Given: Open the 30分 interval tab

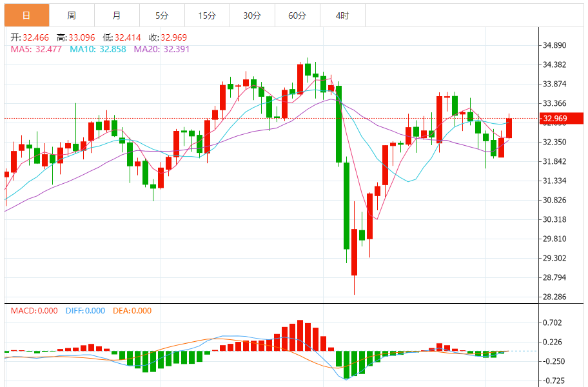Looking at the screenshot, I should click(252, 15).
